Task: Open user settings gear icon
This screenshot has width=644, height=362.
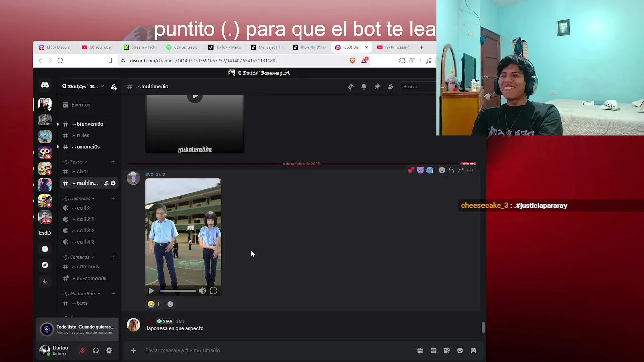Action: click(109, 350)
